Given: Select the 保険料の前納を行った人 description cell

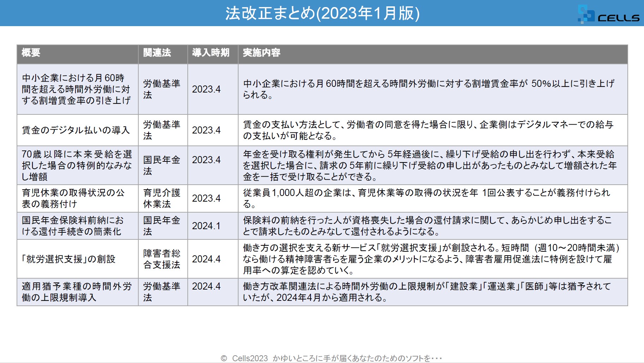Looking at the screenshot, I should pos(433,226).
